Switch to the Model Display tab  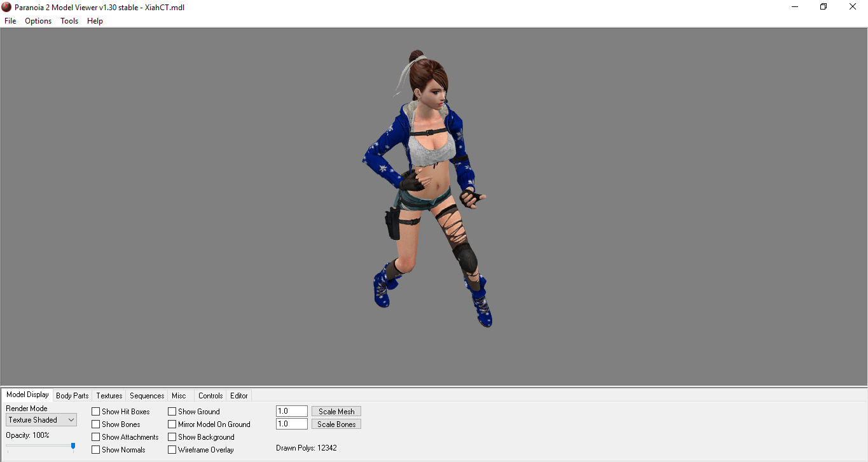tap(27, 395)
